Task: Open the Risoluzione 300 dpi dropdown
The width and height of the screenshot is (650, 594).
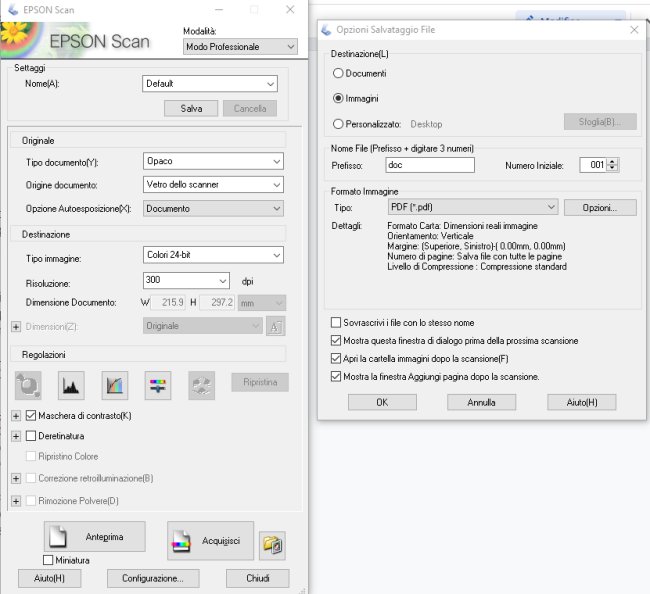Action: (x=186, y=281)
